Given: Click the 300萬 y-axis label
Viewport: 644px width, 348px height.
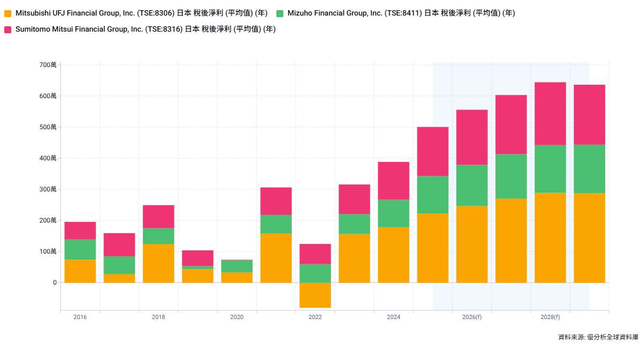Looking at the screenshot, I should [48, 189].
